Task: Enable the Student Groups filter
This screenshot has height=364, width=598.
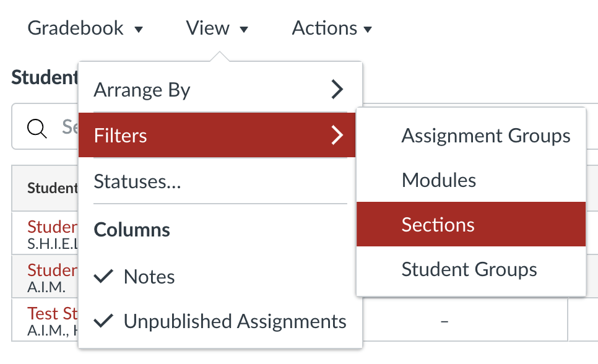Action: (x=469, y=269)
